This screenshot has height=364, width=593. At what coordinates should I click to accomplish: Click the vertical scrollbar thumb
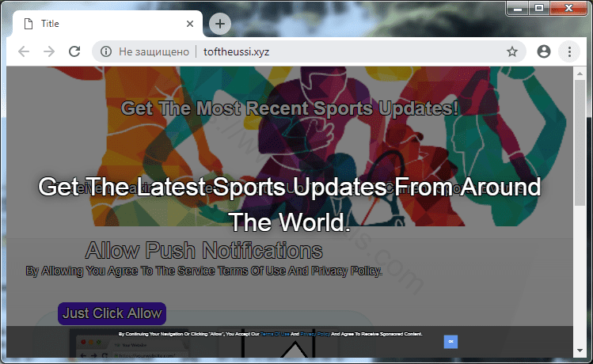click(580, 142)
